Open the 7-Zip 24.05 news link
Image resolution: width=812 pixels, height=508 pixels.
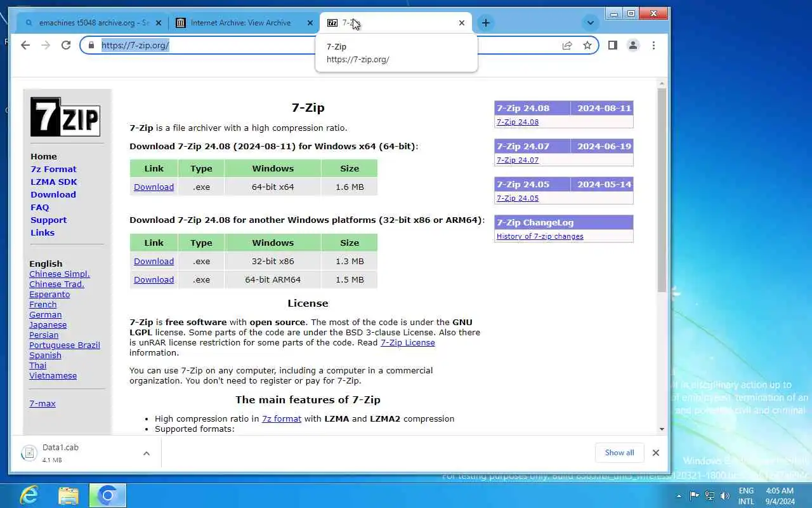518,198
